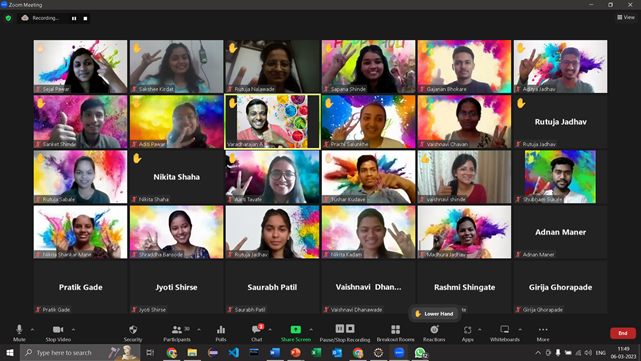Open Breakout Rooms
Screen dimensions: 641x361
395,333
